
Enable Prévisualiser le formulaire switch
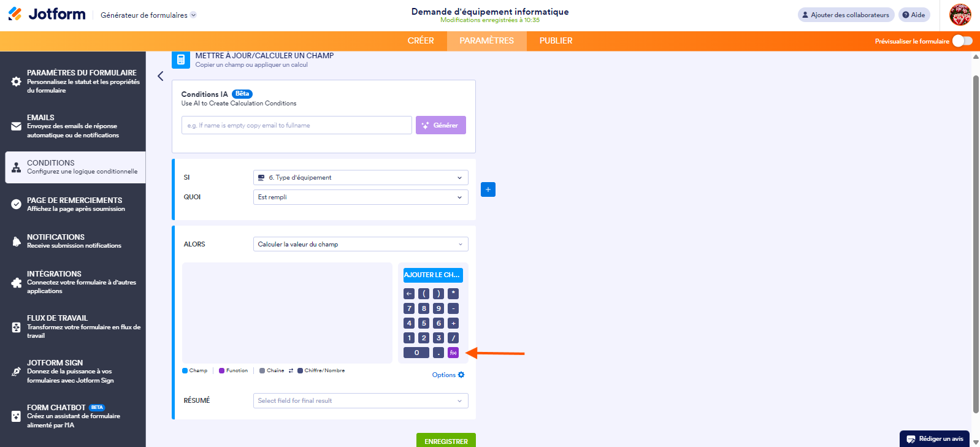962,41
